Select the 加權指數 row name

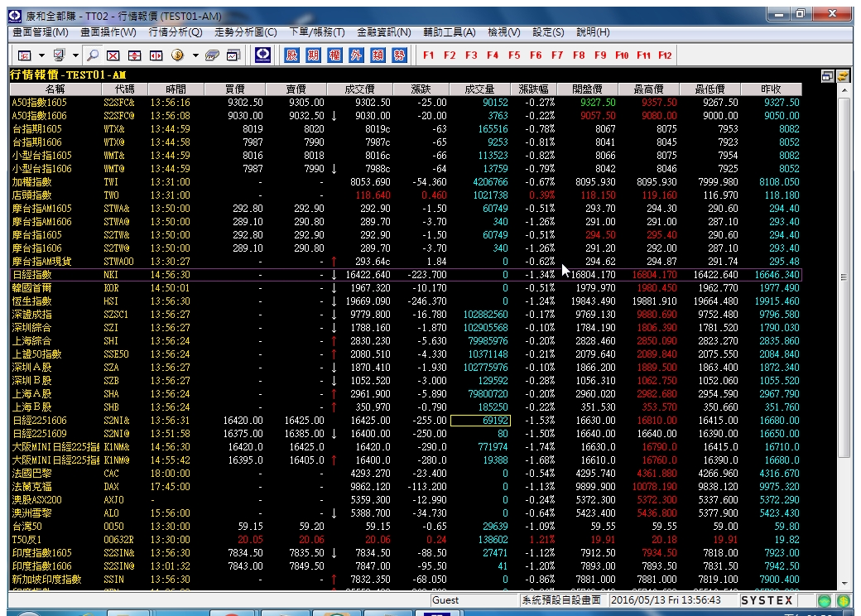31,181
